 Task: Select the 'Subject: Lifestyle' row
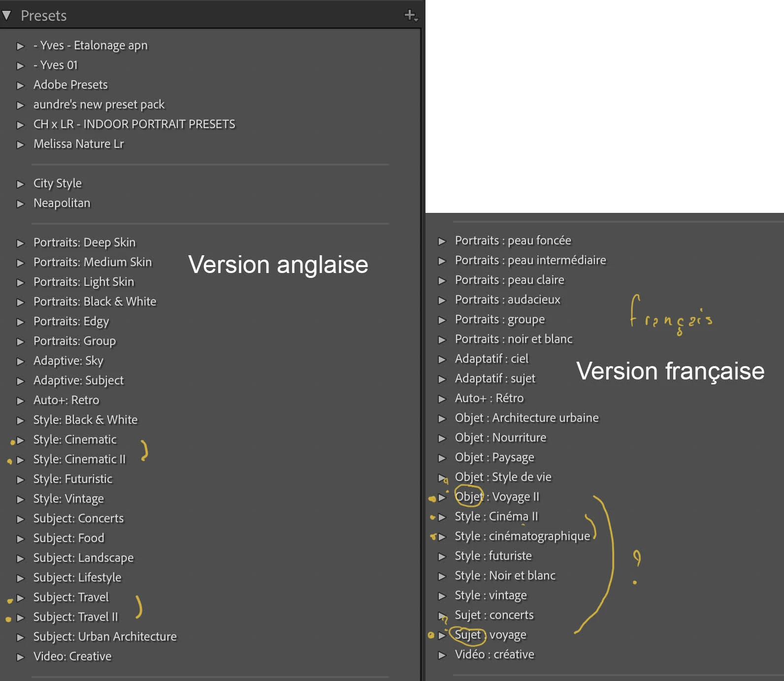(x=77, y=578)
